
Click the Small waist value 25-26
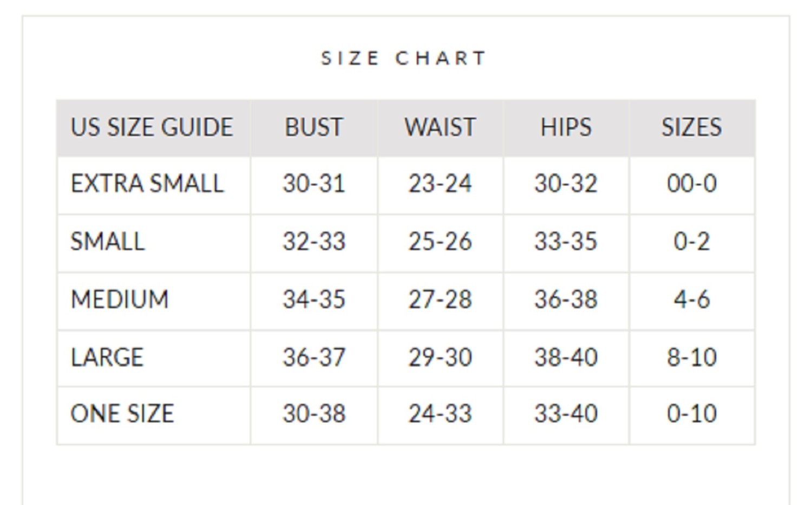pos(440,242)
